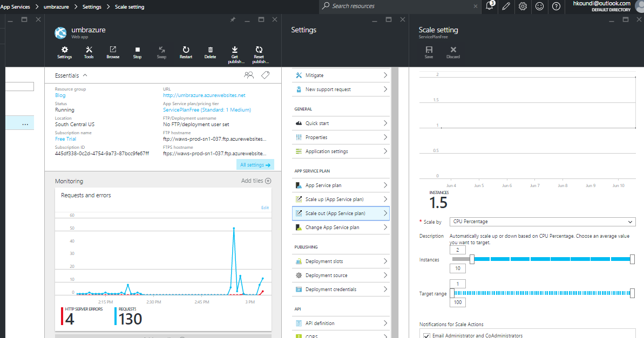Click the Swap toolbar icon
Viewport: 644px width, 338px height.
click(161, 52)
